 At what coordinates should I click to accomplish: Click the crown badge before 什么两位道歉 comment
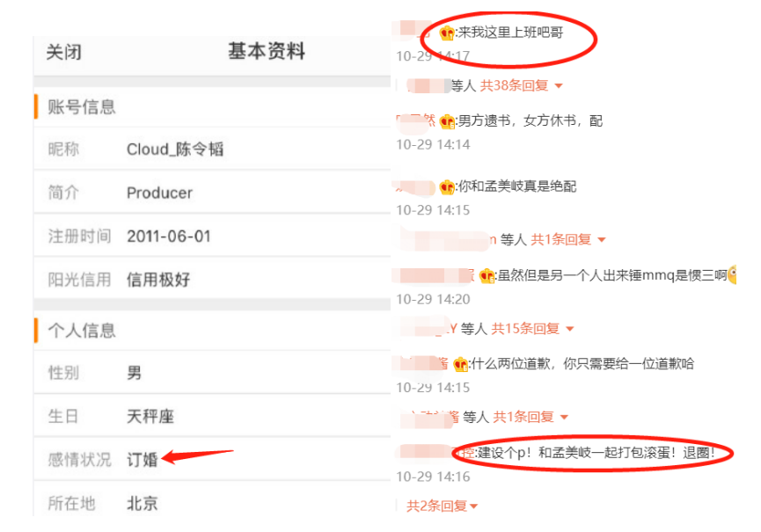(460, 364)
